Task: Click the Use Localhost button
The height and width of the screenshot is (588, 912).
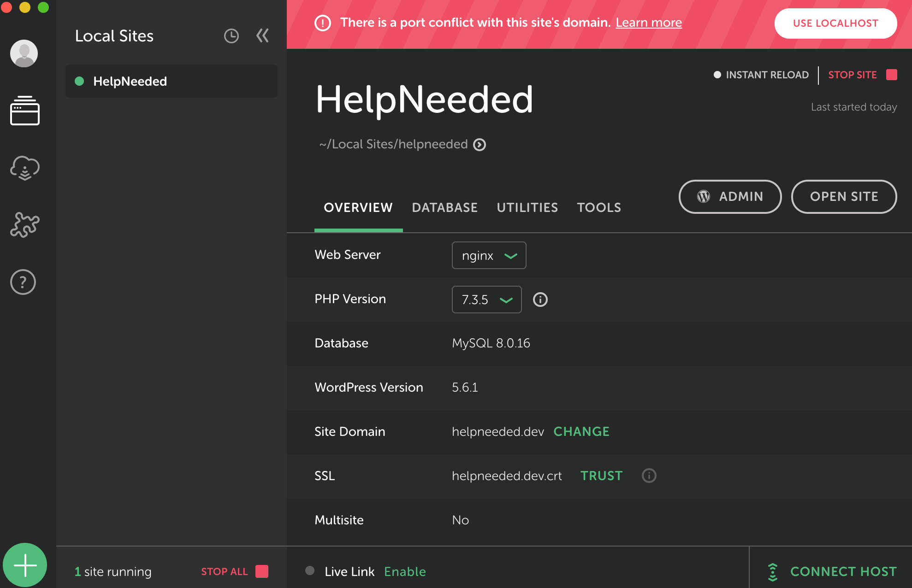Action: [x=835, y=23]
